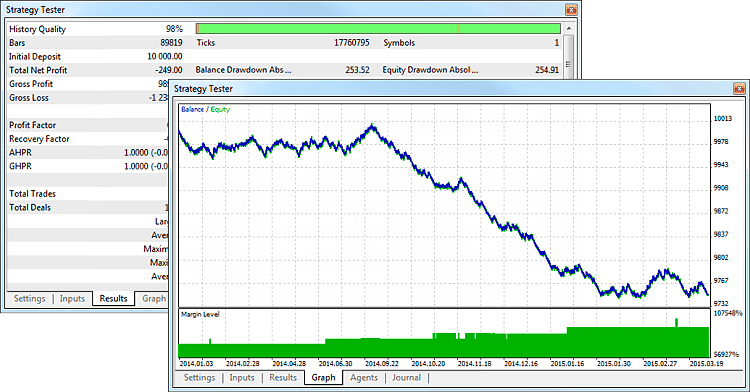Click the green History Quality progress bar

pos(378,29)
